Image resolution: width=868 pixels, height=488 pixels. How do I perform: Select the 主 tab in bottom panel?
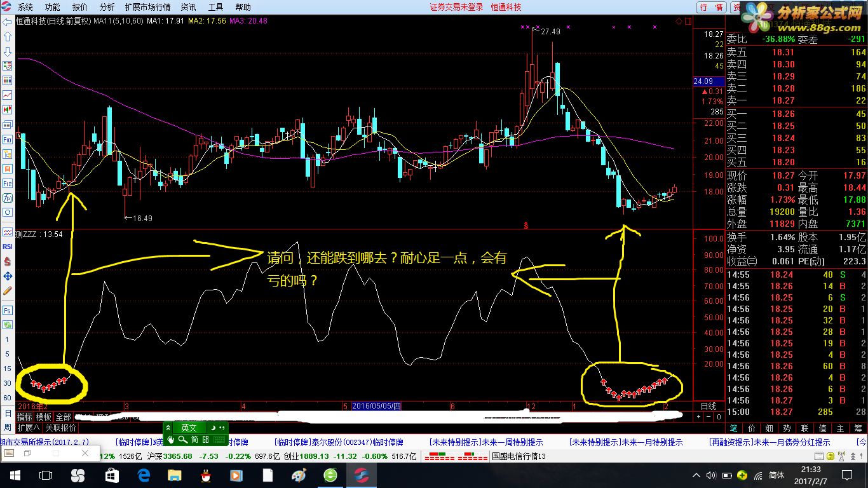840,428
